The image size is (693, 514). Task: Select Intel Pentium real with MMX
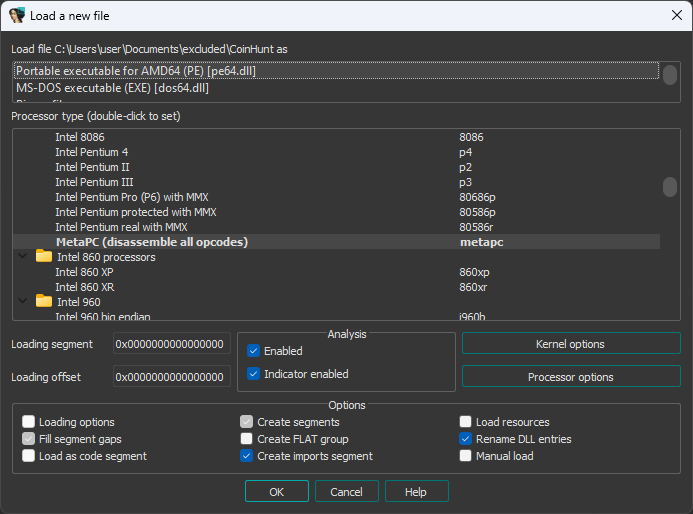(336, 227)
